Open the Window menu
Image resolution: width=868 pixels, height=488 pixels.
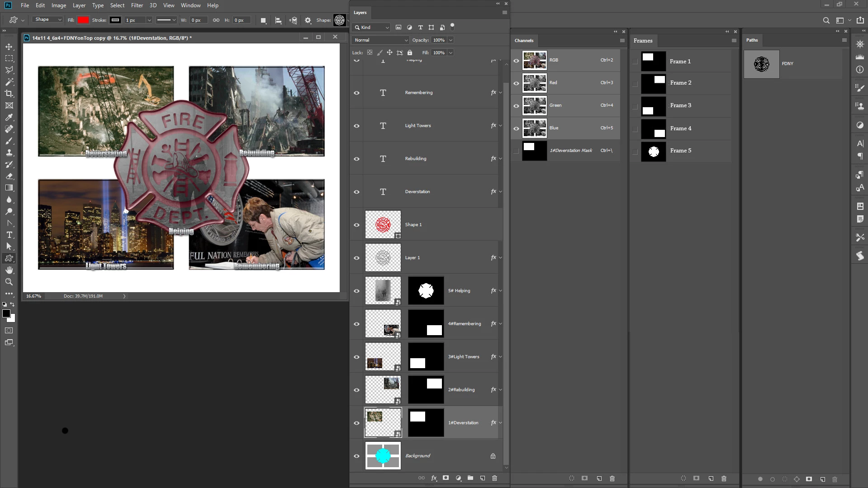190,5
